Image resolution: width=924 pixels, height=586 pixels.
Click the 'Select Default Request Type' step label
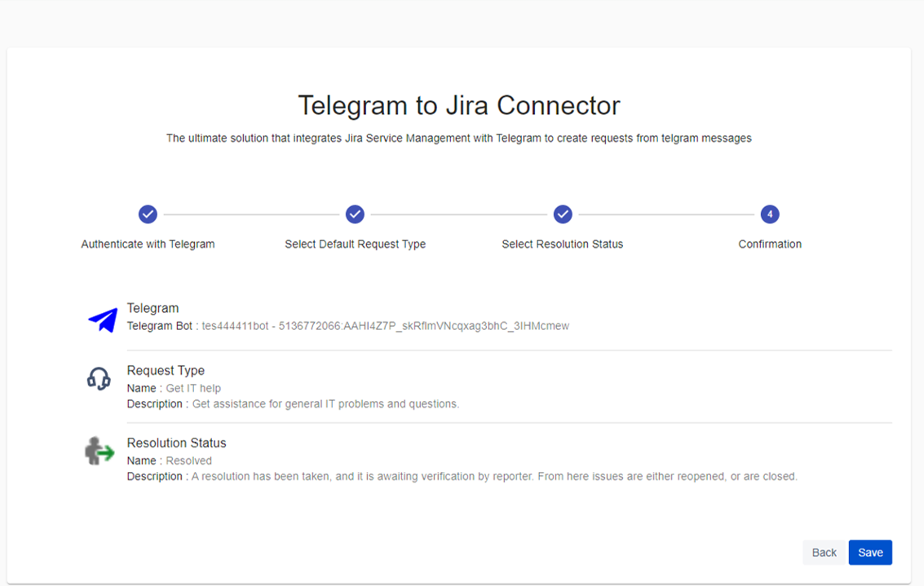tap(356, 244)
